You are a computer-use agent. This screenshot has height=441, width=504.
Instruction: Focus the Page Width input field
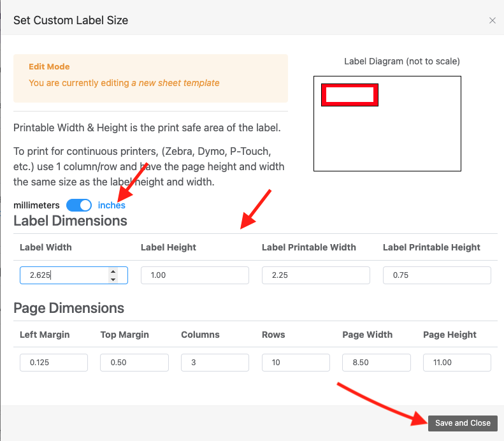[x=376, y=363]
